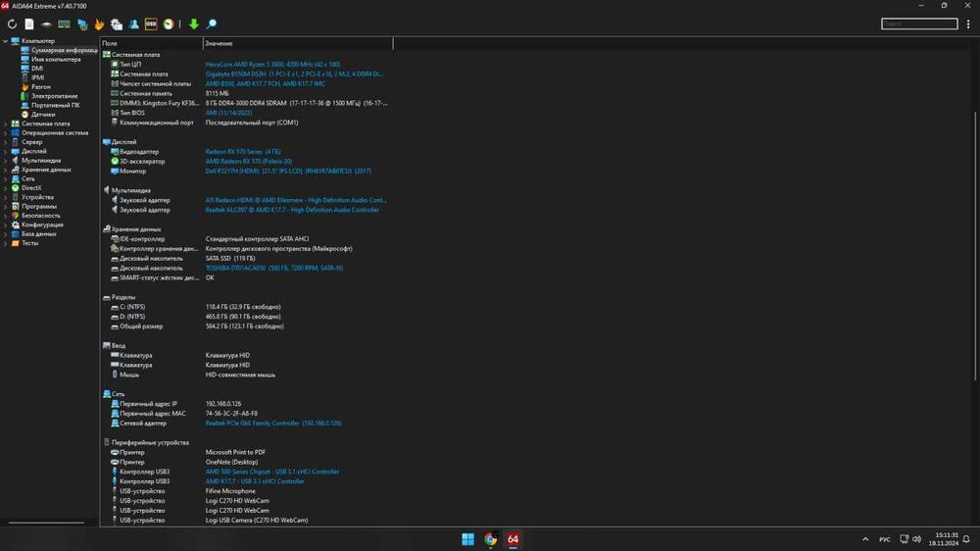This screenshot has width=980, height=551.
Task: Open the TOSHIBA DT01ACA050 disk link
Action: click(x=273, y=269)
